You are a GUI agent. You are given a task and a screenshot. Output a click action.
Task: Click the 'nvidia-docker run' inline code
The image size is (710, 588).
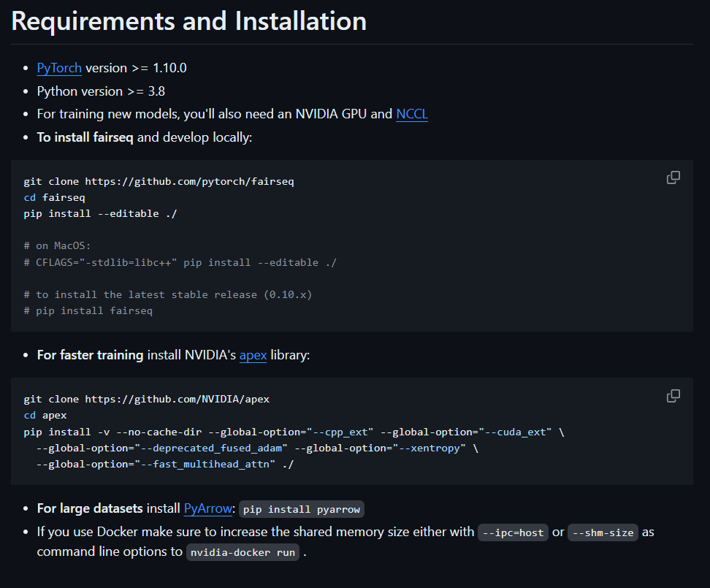(x=243, y=552)
